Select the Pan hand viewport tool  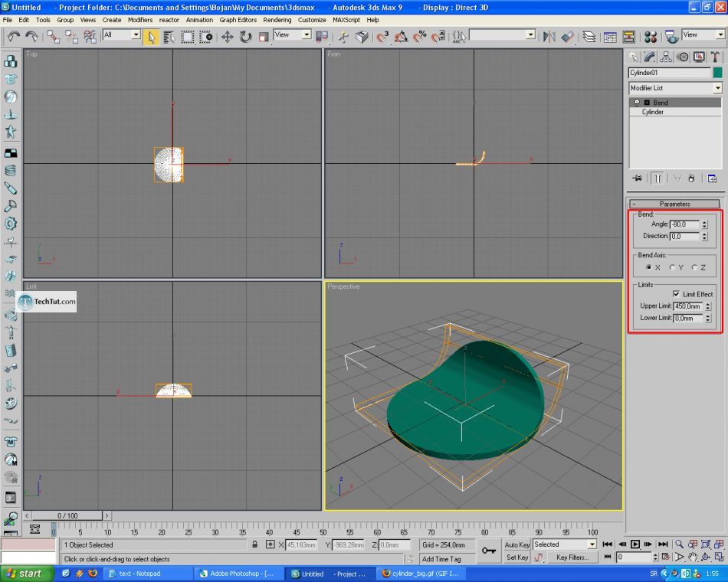pyautogui.click(x=693, y=557)
